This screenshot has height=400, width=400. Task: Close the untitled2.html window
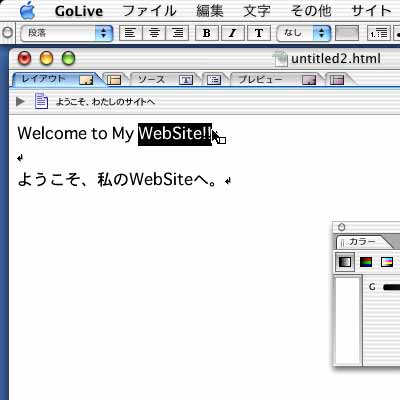tap(24, 59)
